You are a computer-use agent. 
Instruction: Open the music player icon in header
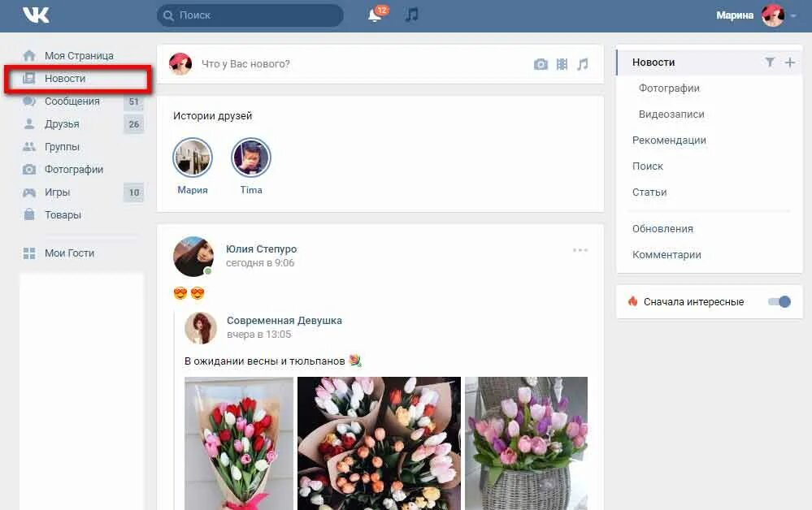pyautogui.click(x=410, y=15)
